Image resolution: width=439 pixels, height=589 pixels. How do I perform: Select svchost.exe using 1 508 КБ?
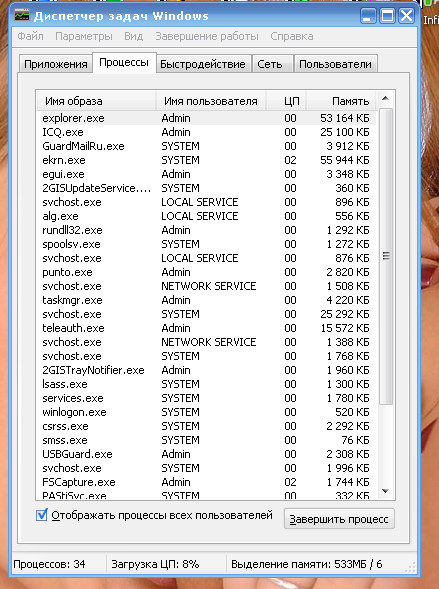tap(206, 286)
